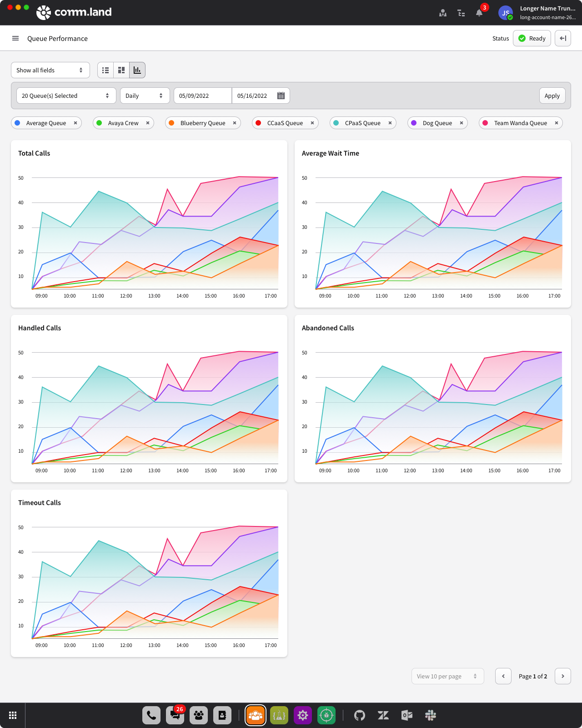Viewport: 582px width, 728px height.
Task: Remove CCaaS Queue filter chip
Action: [x=312, y=123]
